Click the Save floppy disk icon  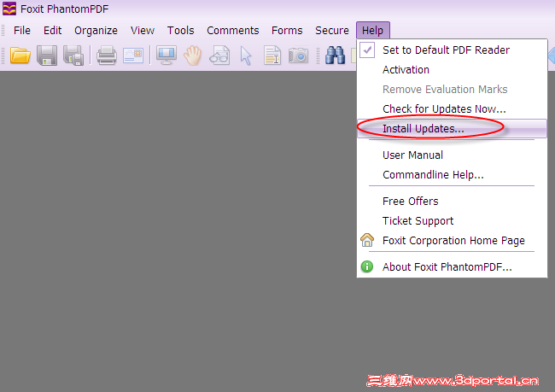point(47,56)
